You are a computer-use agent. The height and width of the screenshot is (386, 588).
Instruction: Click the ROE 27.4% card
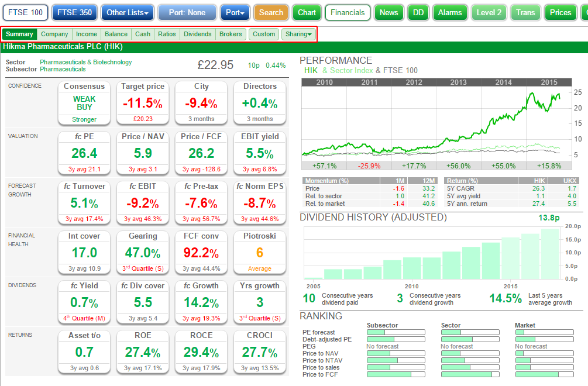(143, 352)
